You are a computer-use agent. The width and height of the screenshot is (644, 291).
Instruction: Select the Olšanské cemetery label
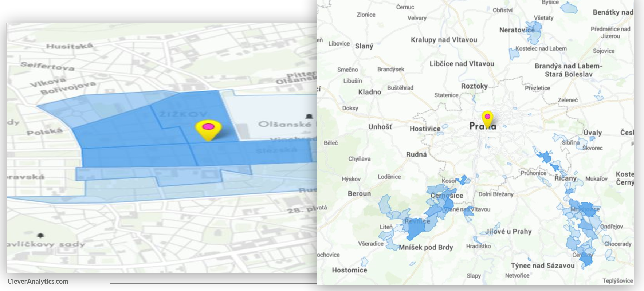[284, 124]
